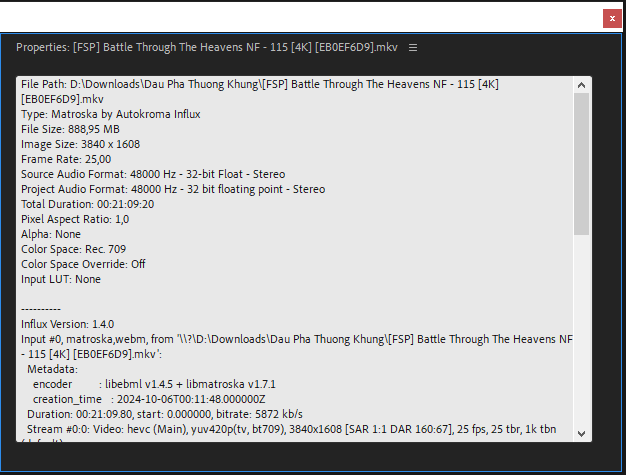Click the Influx Version: 1.4.0 line
Viewport: 626px width, 475px height.
coord(67,324)
